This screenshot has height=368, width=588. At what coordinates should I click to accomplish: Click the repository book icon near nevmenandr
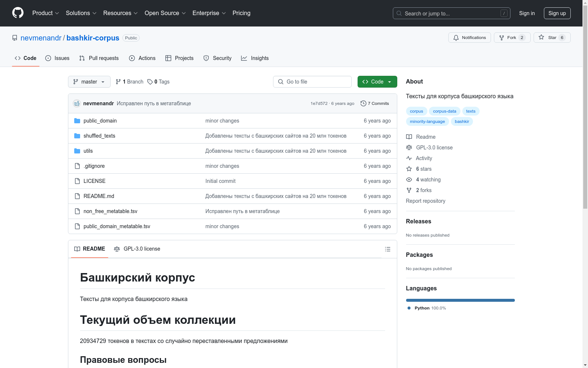coord(15,38)
